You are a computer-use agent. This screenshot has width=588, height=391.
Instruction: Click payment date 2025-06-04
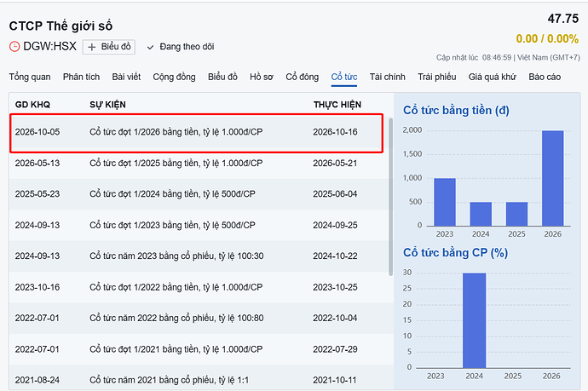point(335,194)
